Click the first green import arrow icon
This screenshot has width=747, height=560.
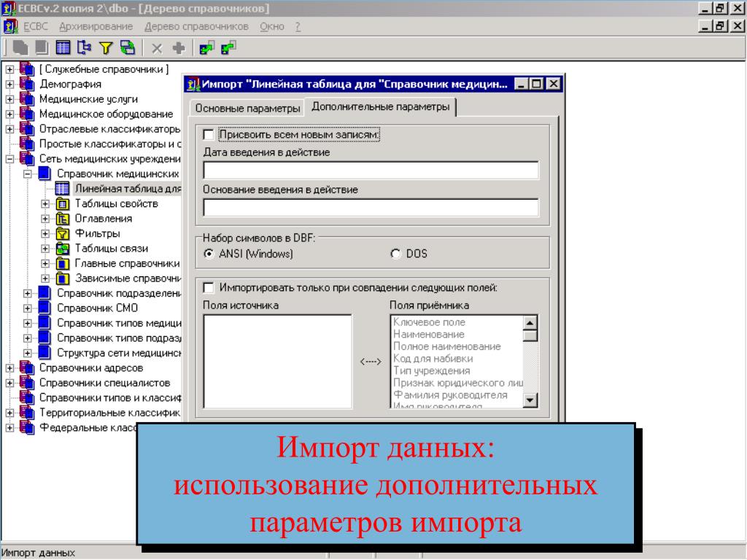coord(206,47)
